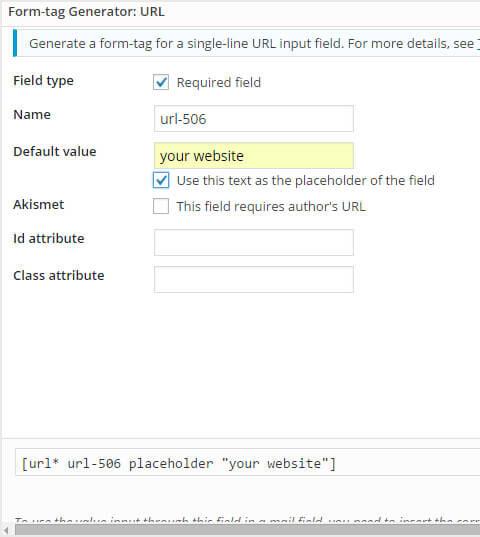
Task: Toggle the placeholder text checkbox
Action: pyautogui.click(x=161, y=180)
